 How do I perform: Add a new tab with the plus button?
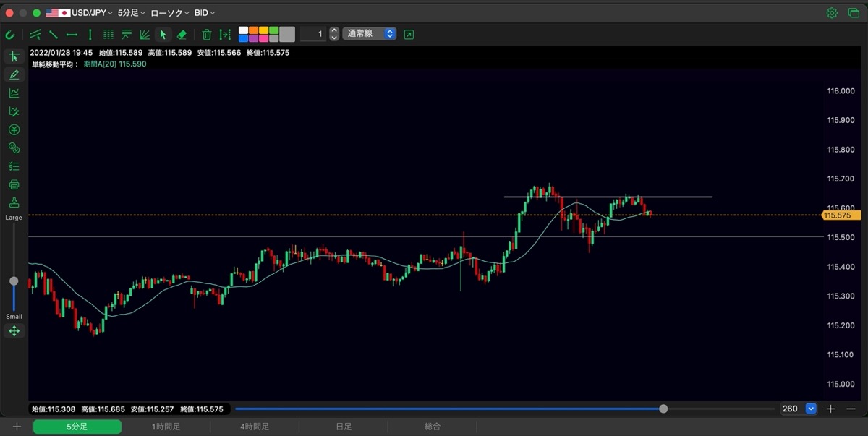pyautogui.click(x=17, y=427)
